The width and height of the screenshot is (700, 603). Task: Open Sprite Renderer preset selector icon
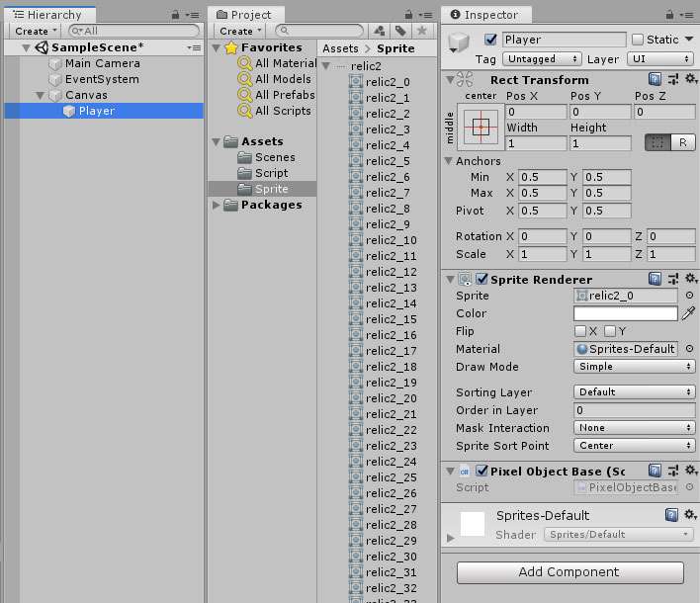tap(673, 279)
